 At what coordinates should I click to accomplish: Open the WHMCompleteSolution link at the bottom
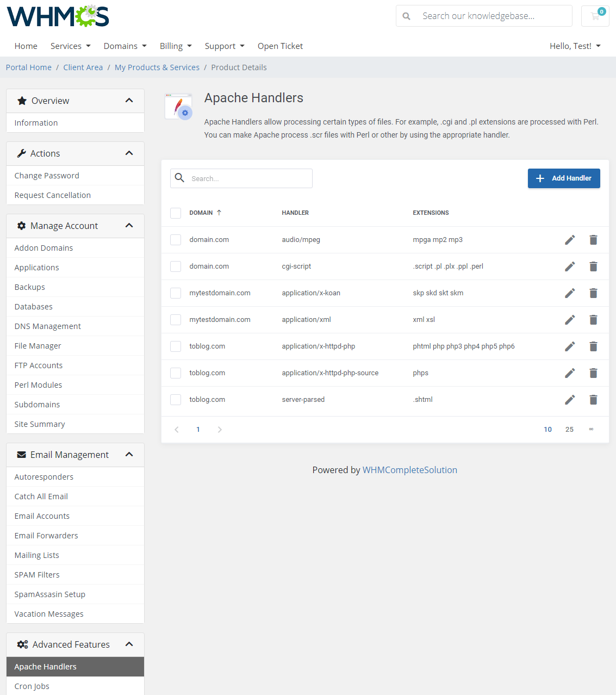[410, 470]
